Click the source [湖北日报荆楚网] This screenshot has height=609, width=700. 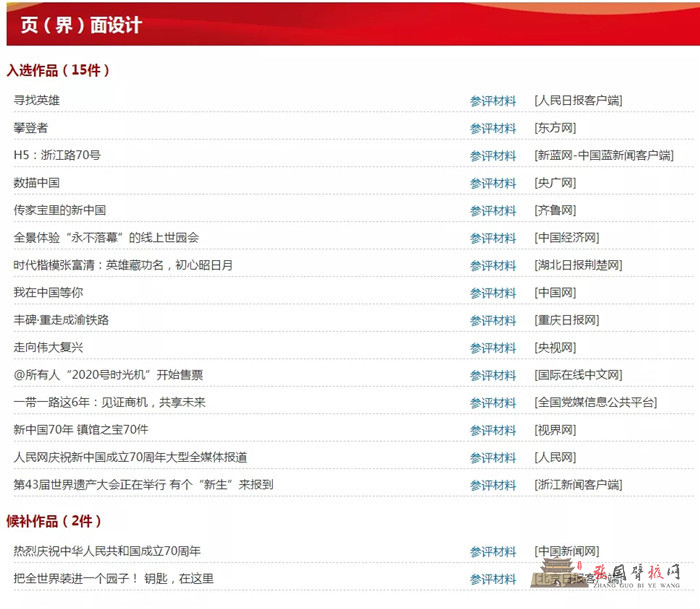click(578, 265)
